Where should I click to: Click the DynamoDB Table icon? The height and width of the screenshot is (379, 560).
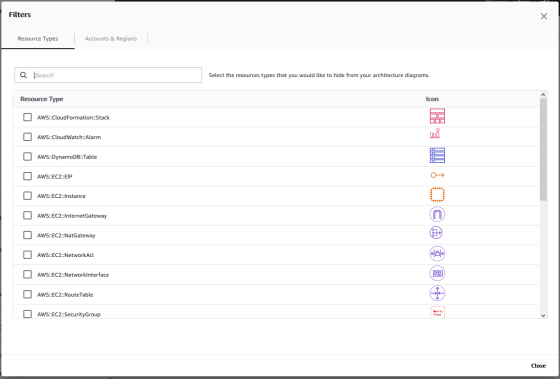click(x=437, y=155)
